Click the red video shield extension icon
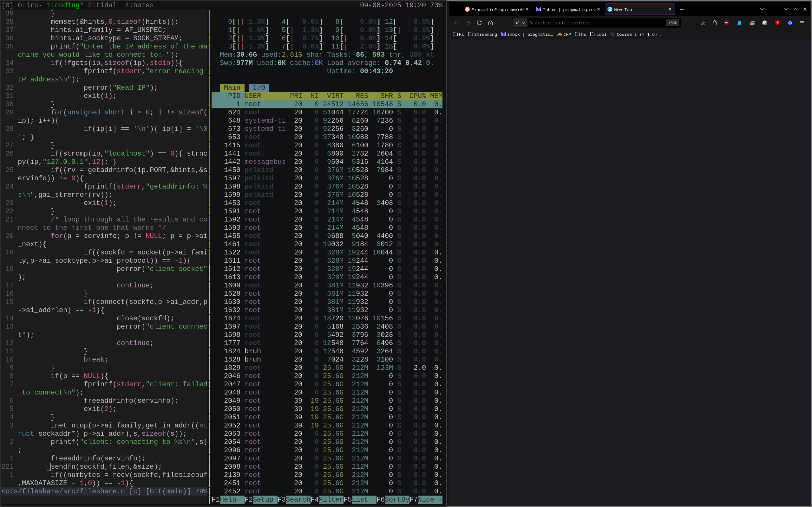Screen dimensions: 812x507 point(777,23)
